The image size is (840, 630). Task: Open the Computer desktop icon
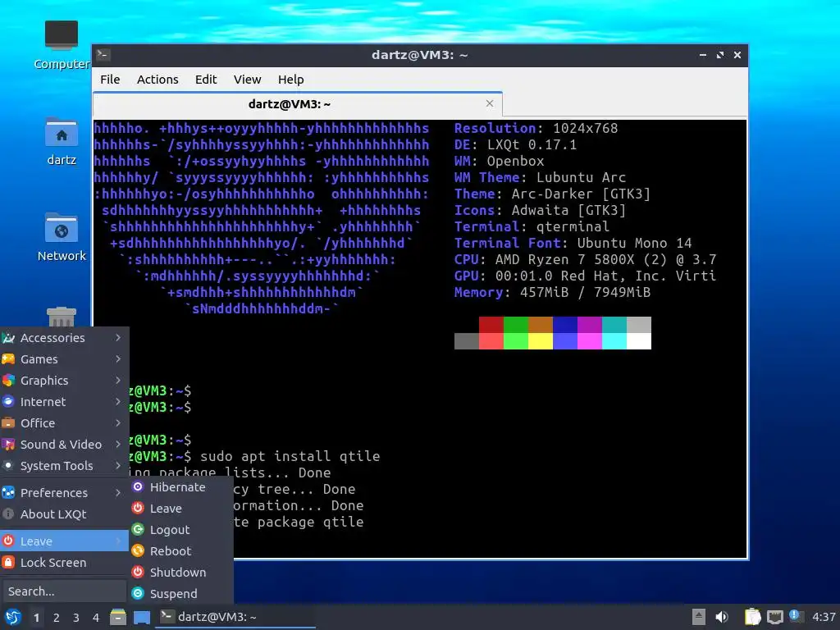point(61,44)
